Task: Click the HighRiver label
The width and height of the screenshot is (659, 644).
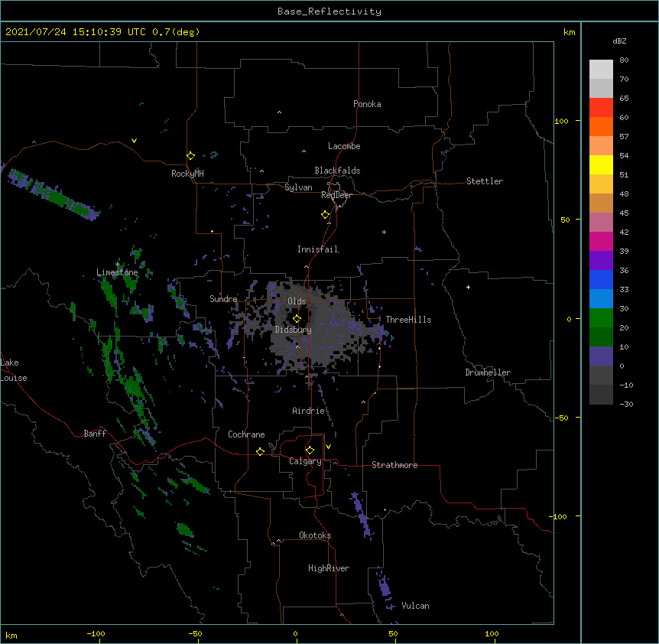Action: [329, 568]
